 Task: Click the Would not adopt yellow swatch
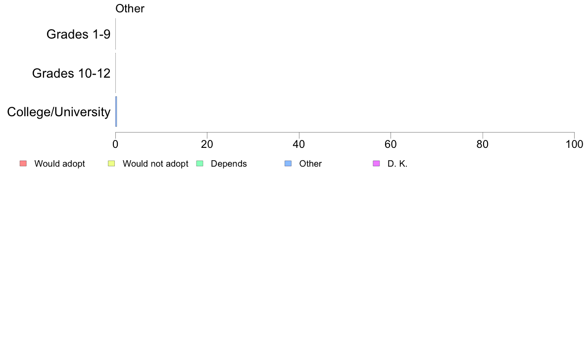click(x=111, y=163)
